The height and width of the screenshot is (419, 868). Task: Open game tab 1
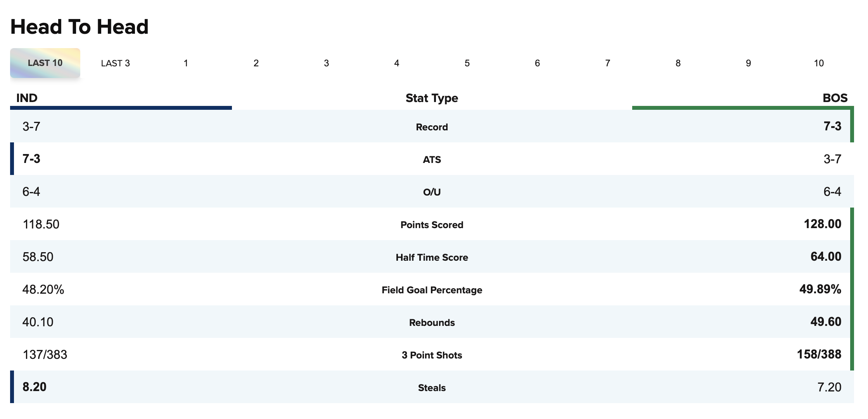[186, 63]
